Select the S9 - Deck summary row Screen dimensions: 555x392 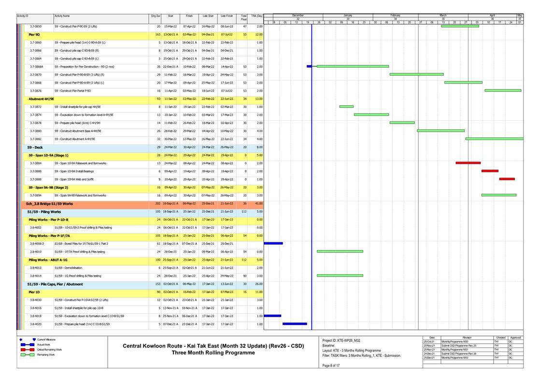pos(36,147)
